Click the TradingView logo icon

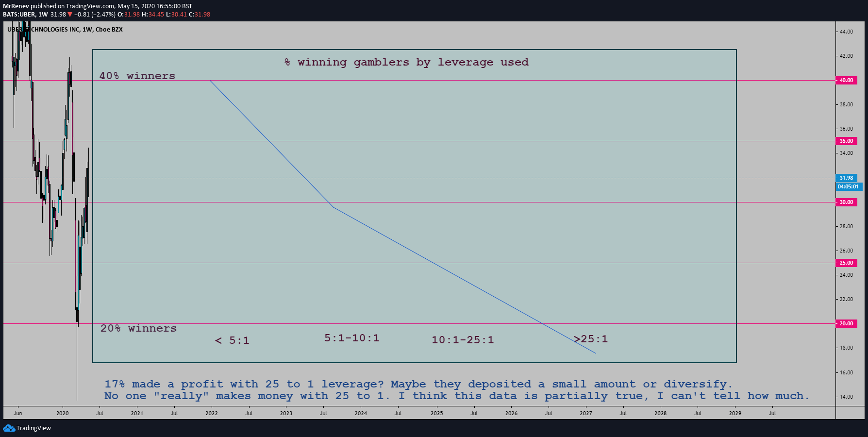(x=9, y=428)
